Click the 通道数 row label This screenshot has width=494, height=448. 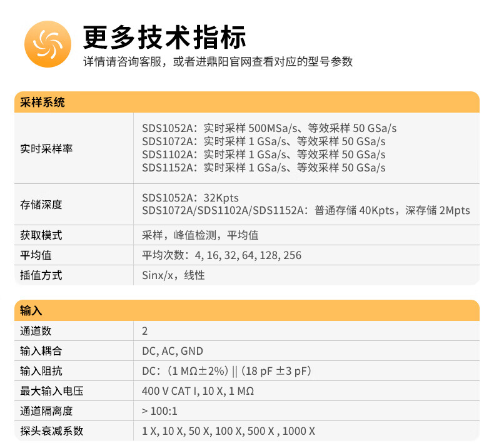[x=36, y=331]
